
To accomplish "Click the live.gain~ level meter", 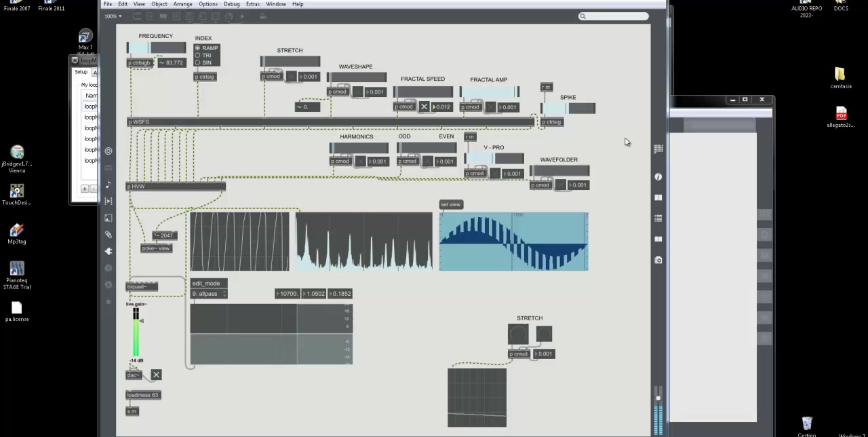I will 136,333.
